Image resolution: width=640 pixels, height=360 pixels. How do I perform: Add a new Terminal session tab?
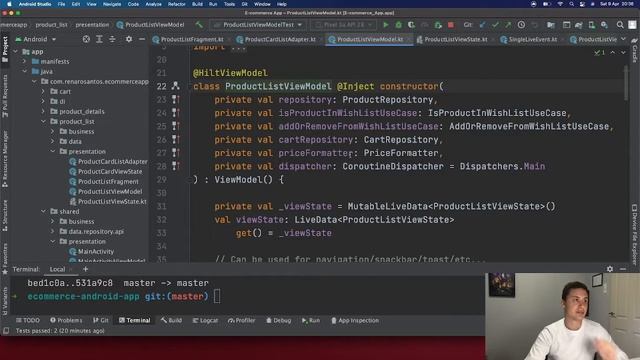click(85, 269)
